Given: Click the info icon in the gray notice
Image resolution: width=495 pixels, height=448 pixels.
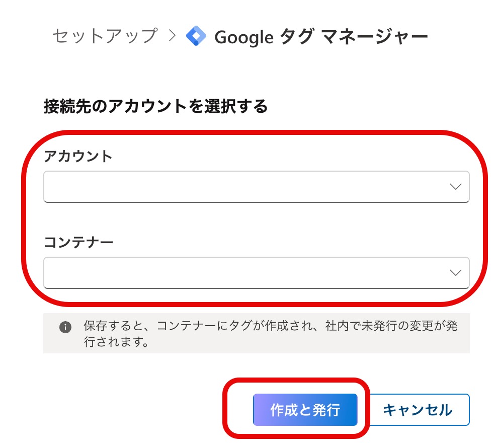Looking at the screenshot, I should pyautogui.click(x=65, y=327).
